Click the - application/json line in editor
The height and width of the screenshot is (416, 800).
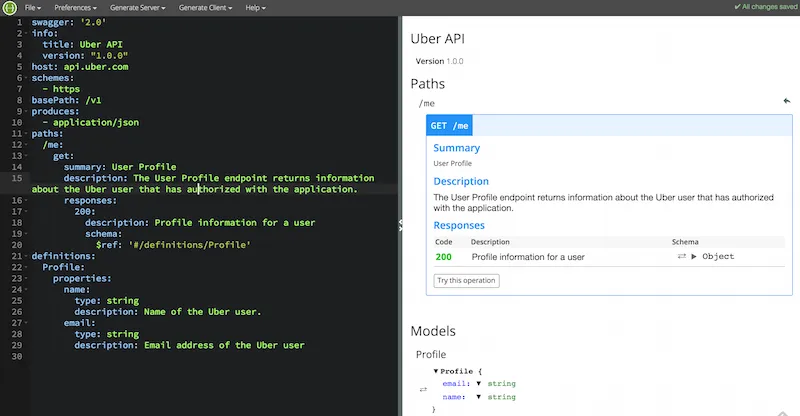coord(91,122)
